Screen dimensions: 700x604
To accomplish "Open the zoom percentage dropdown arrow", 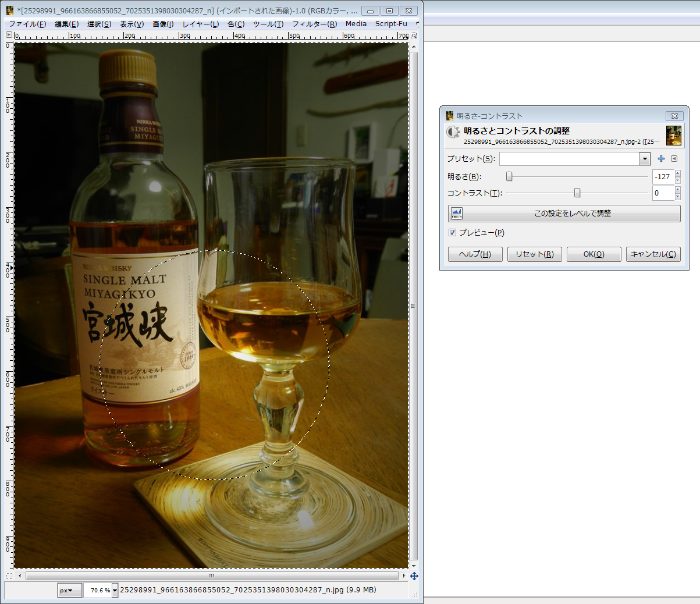I will click(x=115, y=591).
